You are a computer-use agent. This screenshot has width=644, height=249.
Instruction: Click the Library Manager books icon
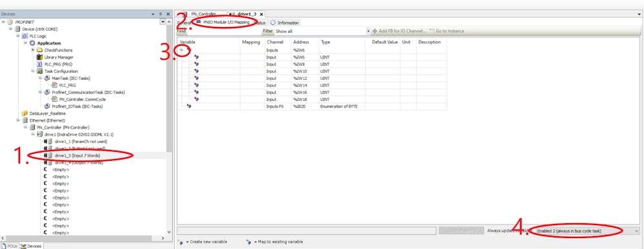click(x=40, y=57)
